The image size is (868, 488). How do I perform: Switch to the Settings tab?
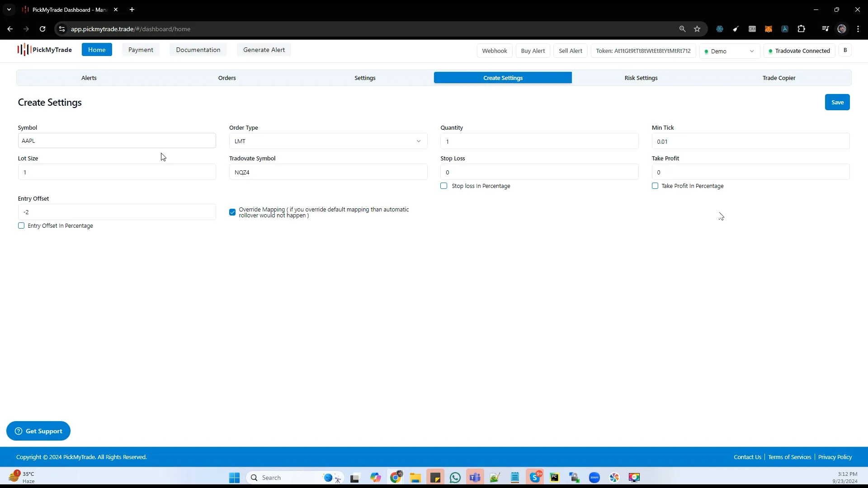365,78
